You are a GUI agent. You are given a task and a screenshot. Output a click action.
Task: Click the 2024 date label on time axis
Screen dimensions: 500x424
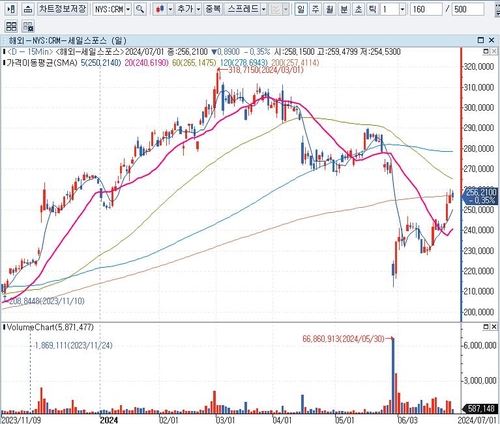pos(109,419)
